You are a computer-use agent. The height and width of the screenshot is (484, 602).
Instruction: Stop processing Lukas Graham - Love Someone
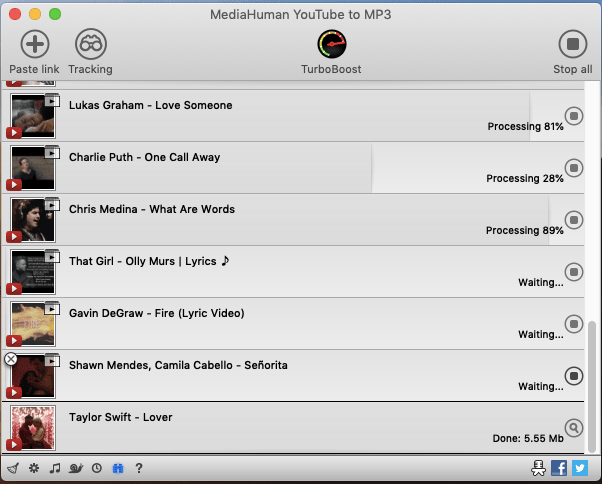coord(574,116)
